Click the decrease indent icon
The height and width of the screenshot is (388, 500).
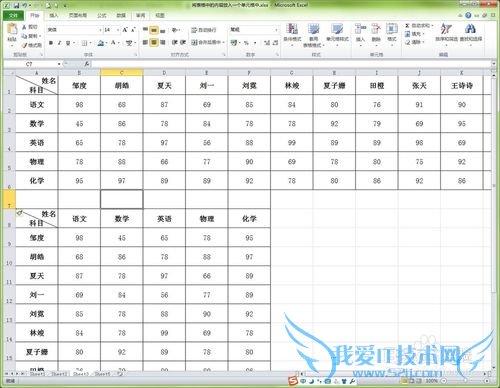tap(175, 42)
